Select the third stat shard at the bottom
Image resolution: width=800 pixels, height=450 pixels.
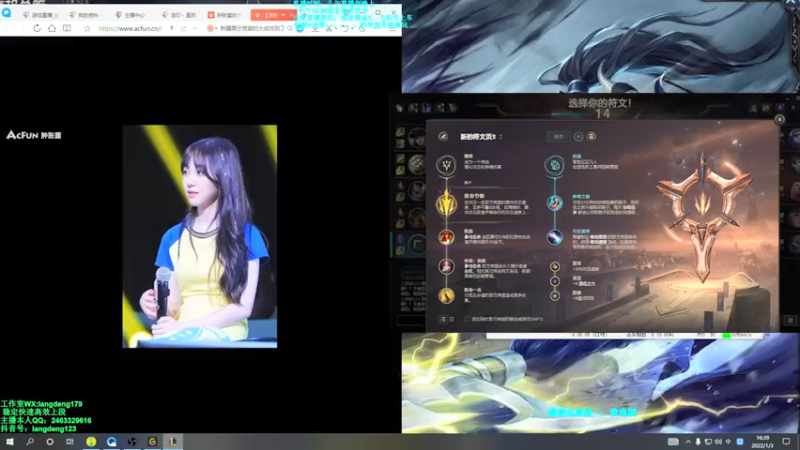click(555, 296)
